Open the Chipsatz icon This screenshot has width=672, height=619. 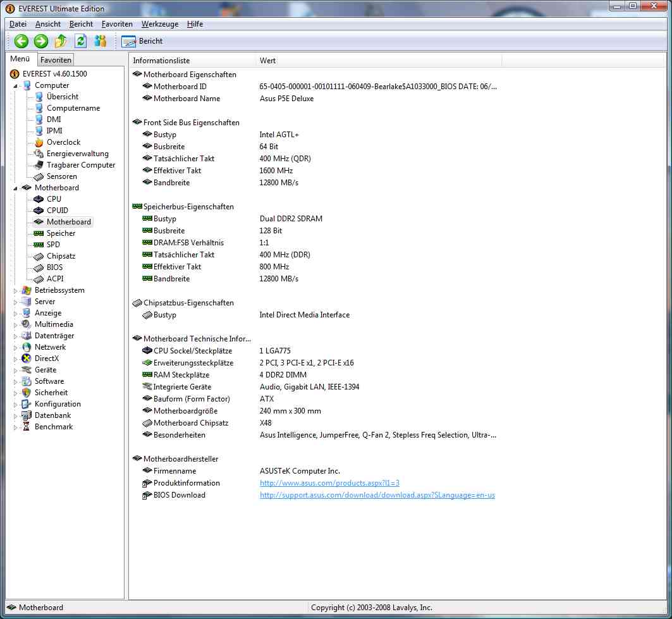39,256
